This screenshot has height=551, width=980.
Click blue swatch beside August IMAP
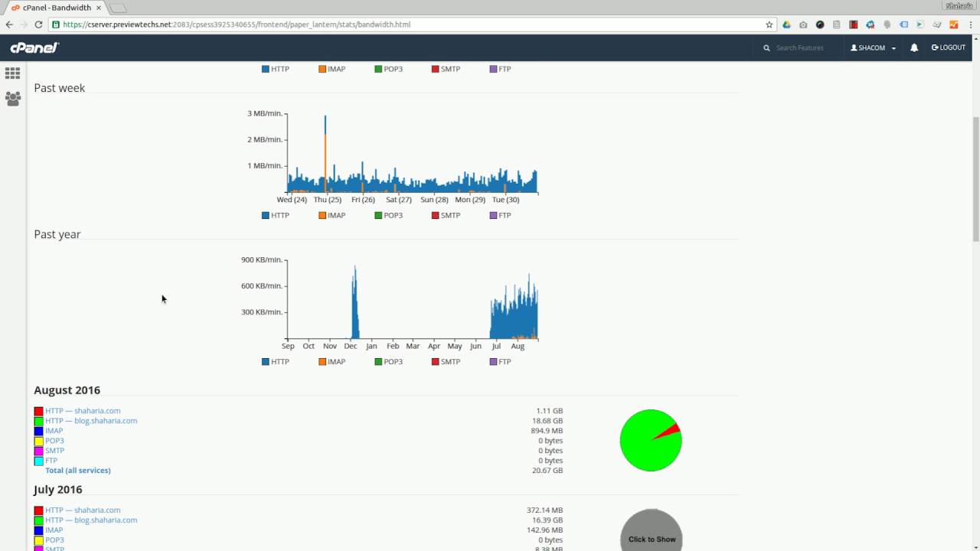pos(38,432)
